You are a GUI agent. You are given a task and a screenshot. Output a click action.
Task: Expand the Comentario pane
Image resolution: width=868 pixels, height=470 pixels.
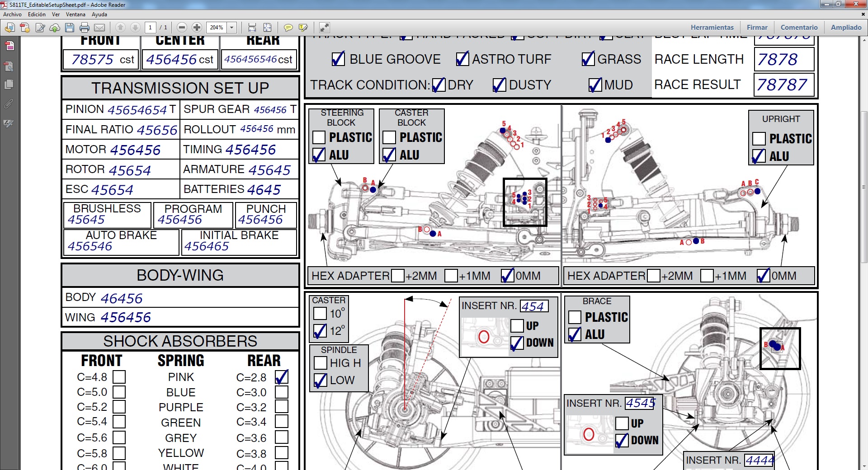point(799,28)
